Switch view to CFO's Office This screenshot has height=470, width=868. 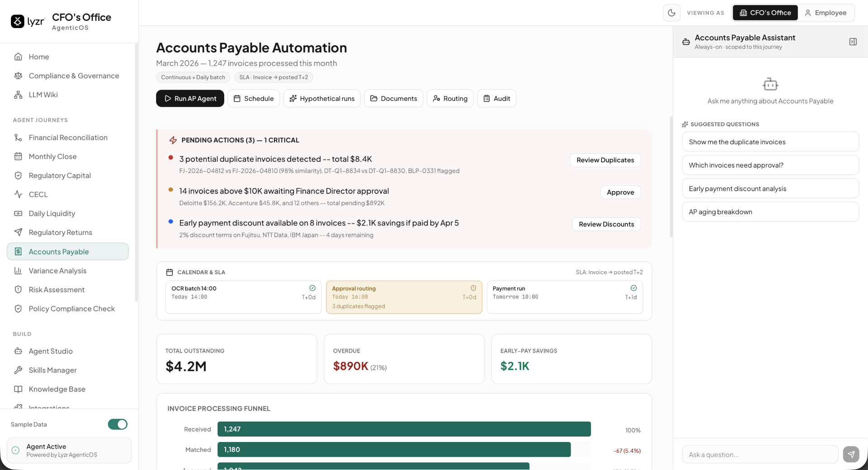coord(765,13)
